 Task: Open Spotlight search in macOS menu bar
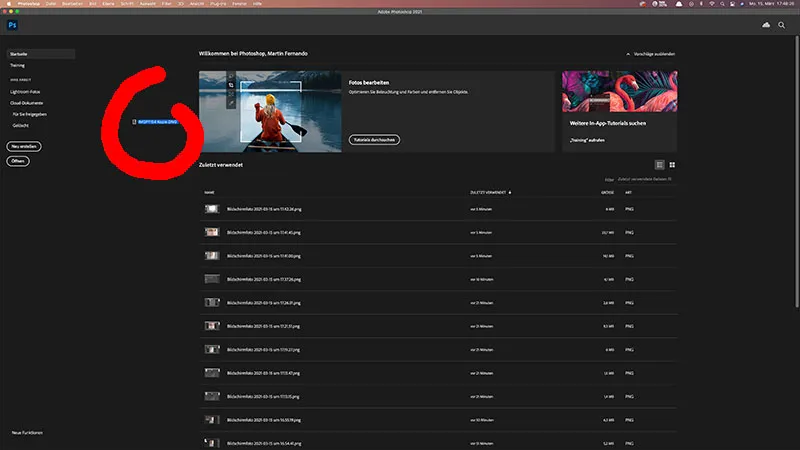722,4
